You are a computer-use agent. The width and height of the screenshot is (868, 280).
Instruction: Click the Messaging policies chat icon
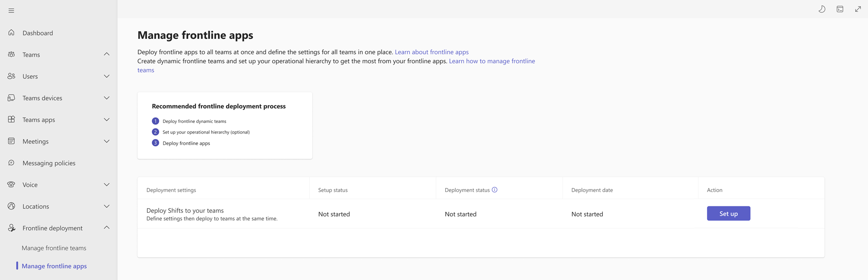pyautogui.click(x=11, y=163)
